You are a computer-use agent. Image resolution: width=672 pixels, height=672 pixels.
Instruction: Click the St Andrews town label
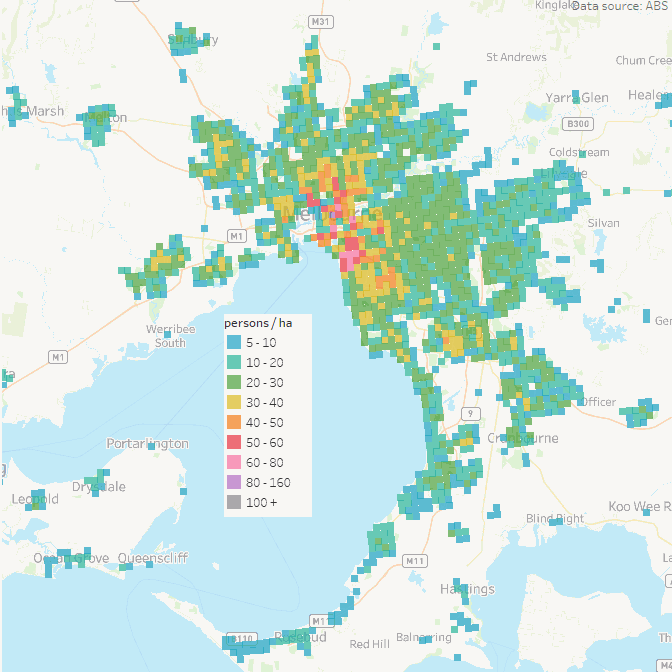pyautogui.click(x=516, y=57)
